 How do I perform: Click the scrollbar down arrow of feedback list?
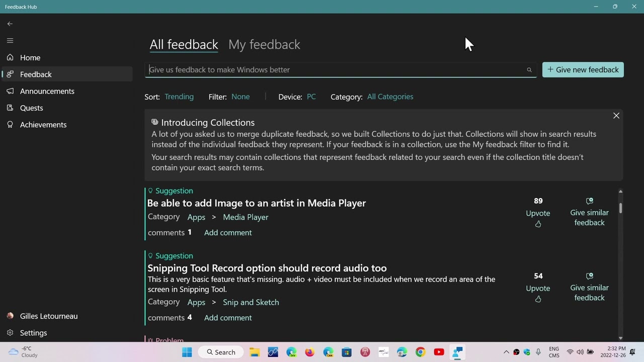point(620,338)
